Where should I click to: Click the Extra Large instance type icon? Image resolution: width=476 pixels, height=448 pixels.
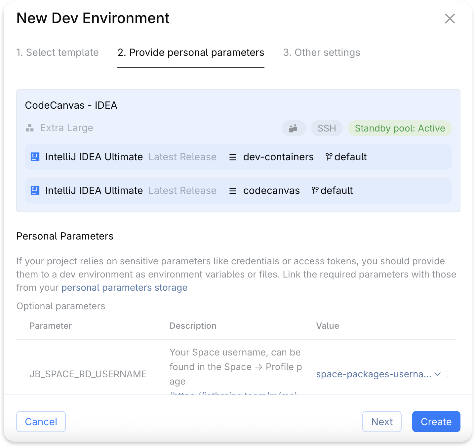pos(30,128)
